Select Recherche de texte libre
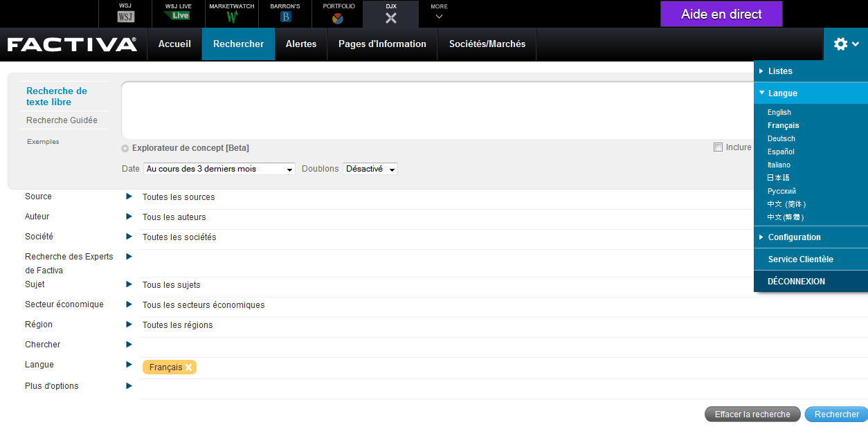Screen dimensions: 868x438 coord(57,96)
